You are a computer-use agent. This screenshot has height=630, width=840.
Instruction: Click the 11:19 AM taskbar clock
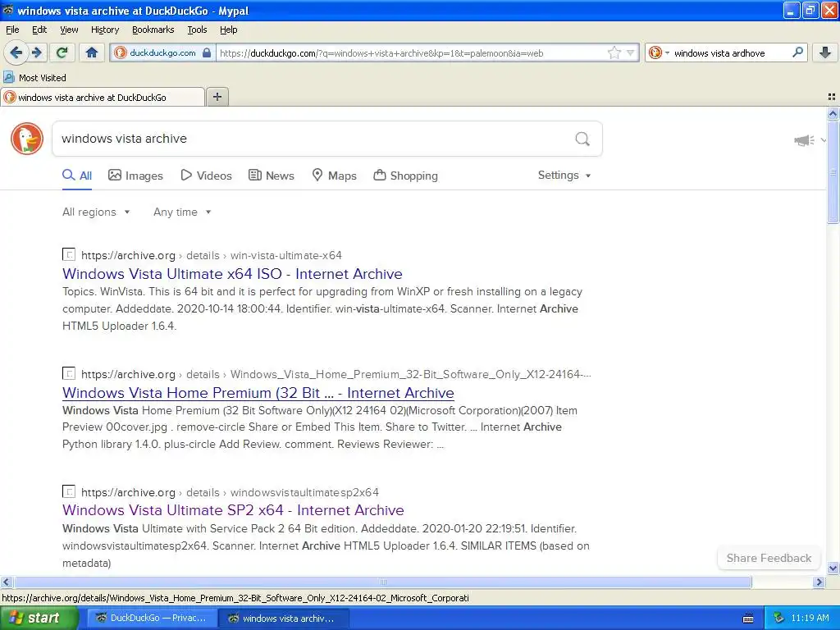810,618
